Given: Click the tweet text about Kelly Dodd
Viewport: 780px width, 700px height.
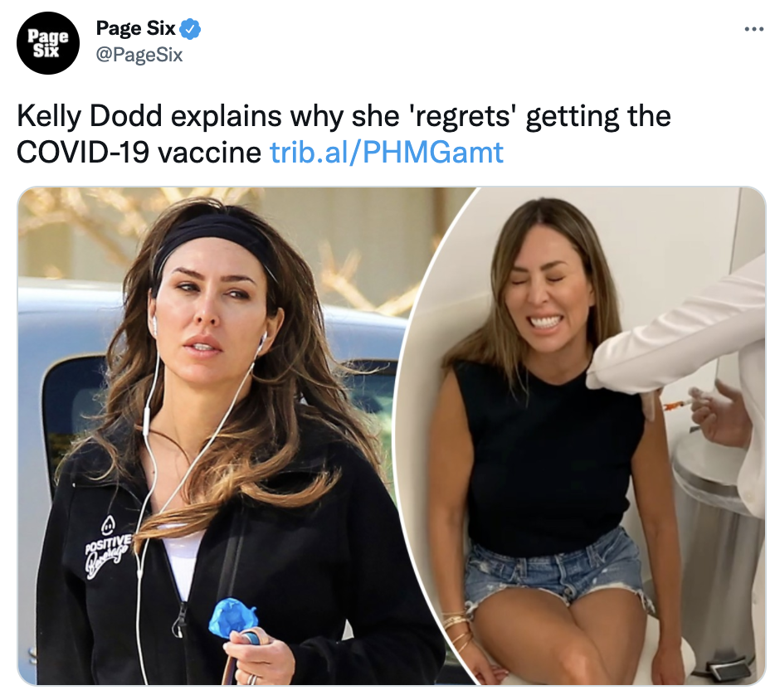Looking at the screenshot, I should (344, 134).
